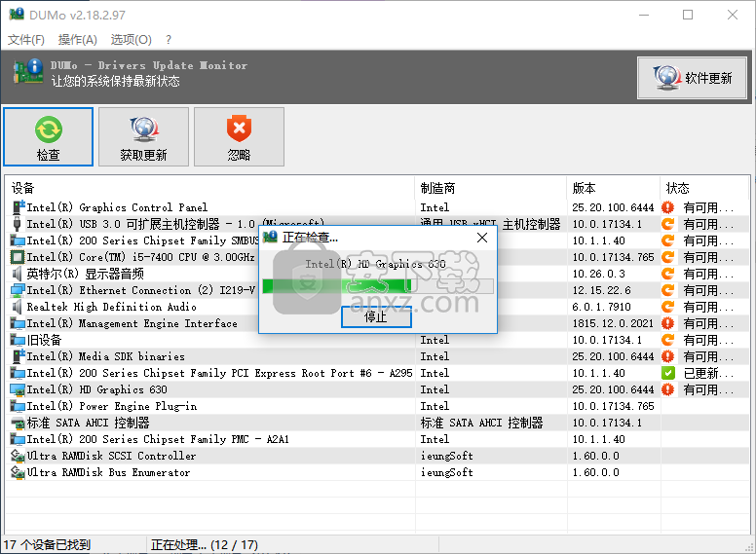Click the 200 Series Chipset PMC icon

click(18, 439)
